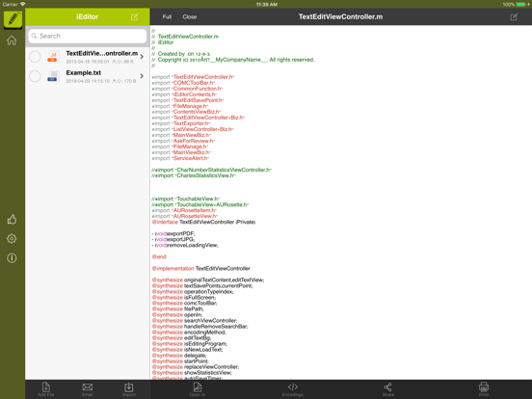Image resolution: width=532 pixels, height=399 pixels.
Task: Switch editor to Full screen
Action: point(167,17)
